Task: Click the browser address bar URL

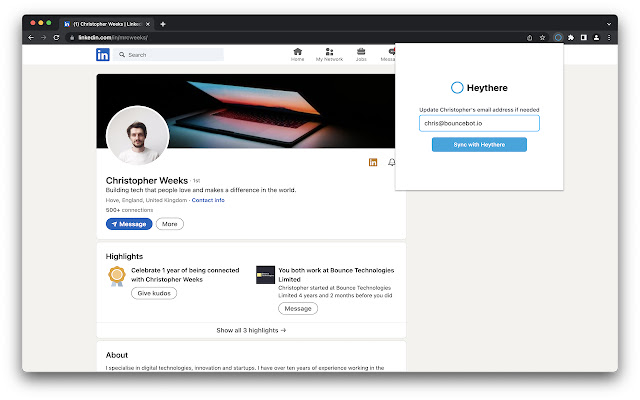Action: (113, 38)
